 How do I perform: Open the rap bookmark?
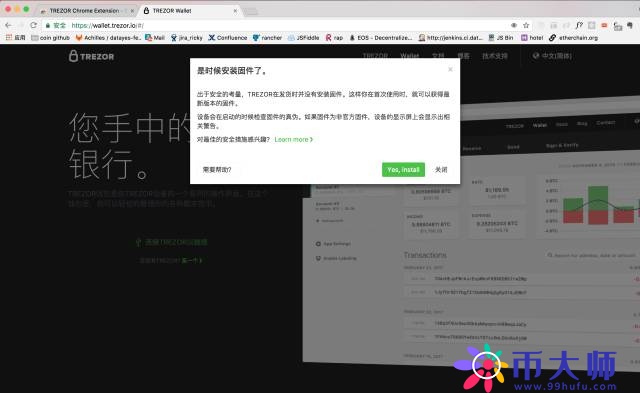(x=334, y=38)
